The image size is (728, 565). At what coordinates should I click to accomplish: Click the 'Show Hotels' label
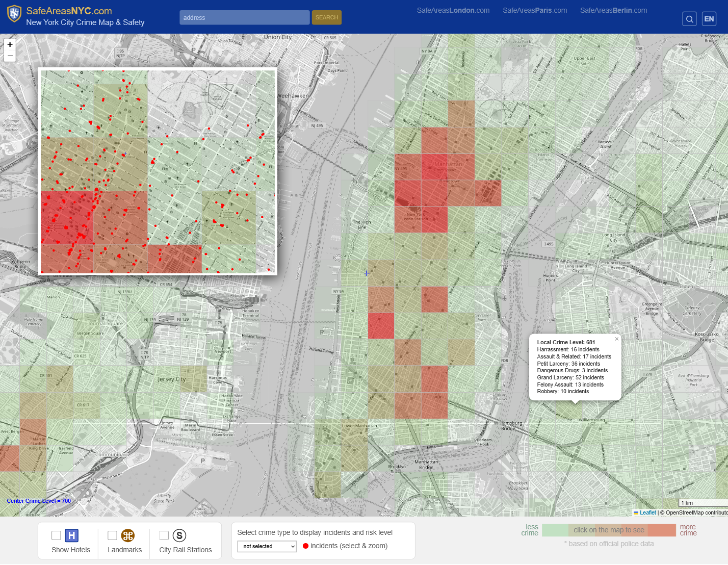click(x=71, y=550)
